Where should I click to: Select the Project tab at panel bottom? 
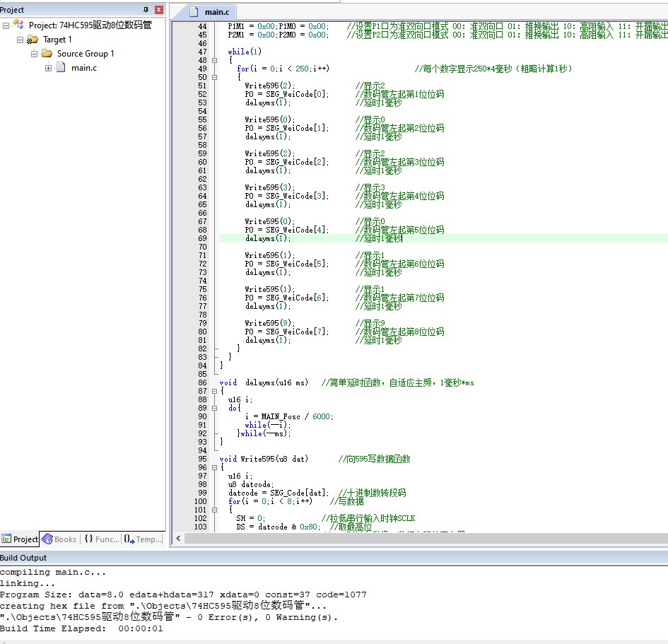pyautogui.click(x=20, y=539)
